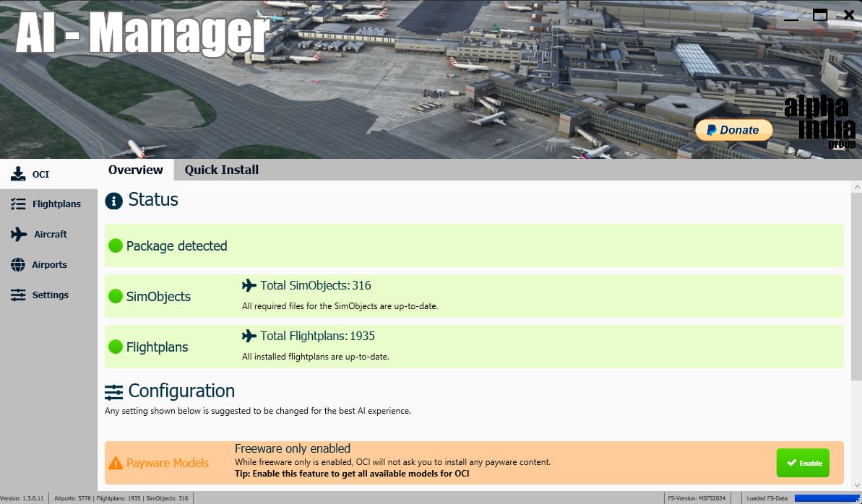This screenshot has width=862, height=504.
Task: Click the 'Payware Models' orange label
Action: [167, 463]
